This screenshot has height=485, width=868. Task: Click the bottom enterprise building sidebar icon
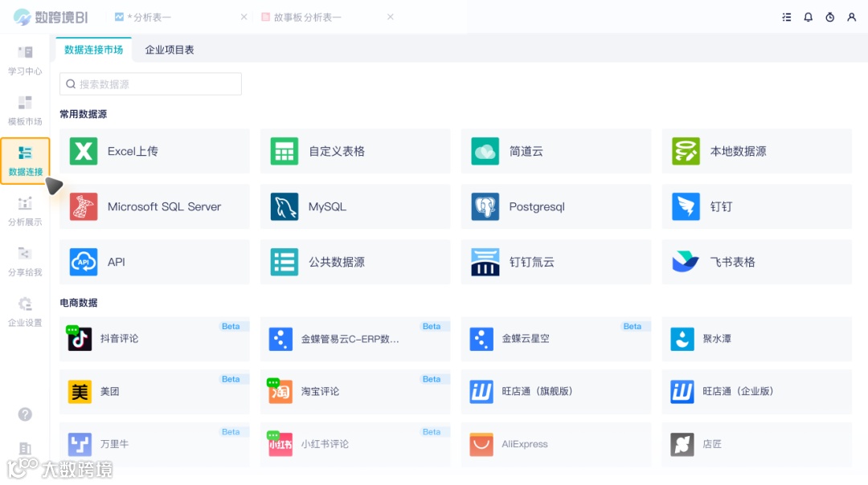click(x=25, y=449)
